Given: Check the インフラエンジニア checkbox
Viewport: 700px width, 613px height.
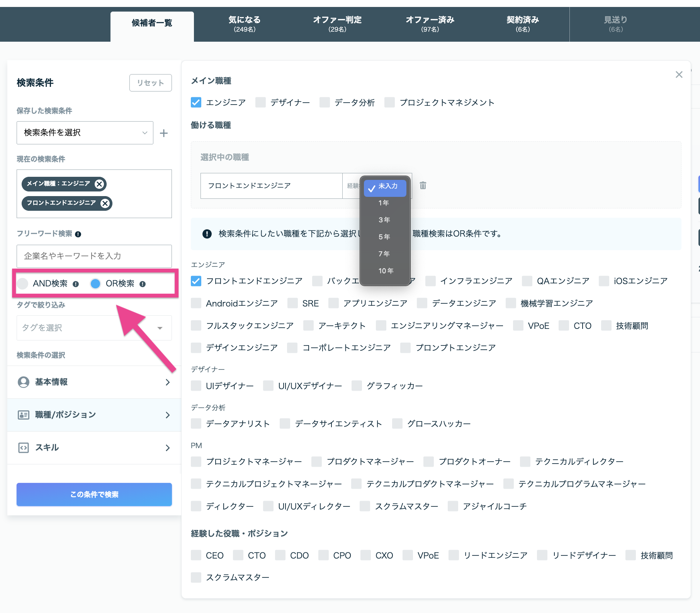Looking at the screenshot, I should click(x=430, y=281).
